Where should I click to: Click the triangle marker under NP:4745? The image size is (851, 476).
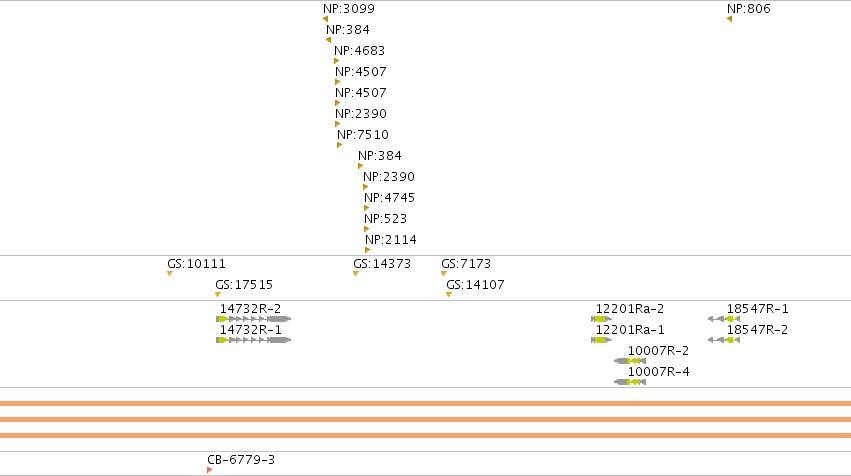click(x=367, y=208)
